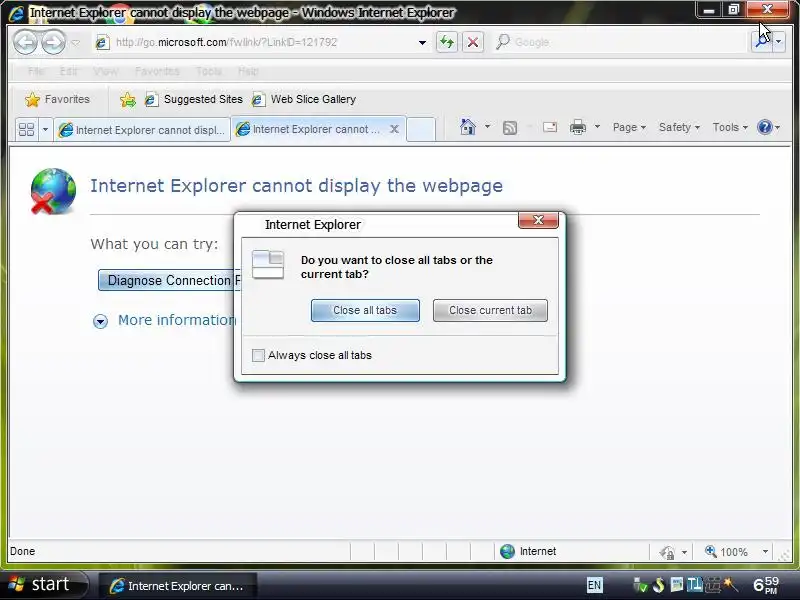This screenshot has height=600, width=800.
Task: Open a new blank tab
Action: 421,130
